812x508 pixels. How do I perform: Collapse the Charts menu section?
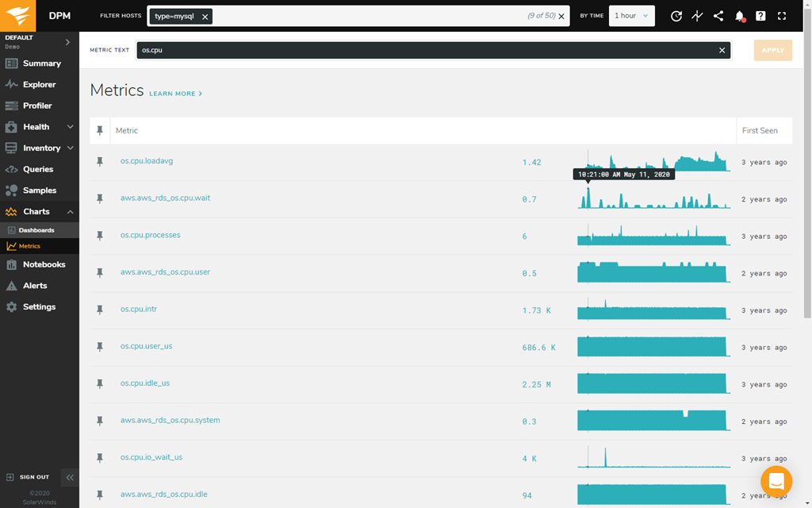pyautogui.click(x=70, y=212)
